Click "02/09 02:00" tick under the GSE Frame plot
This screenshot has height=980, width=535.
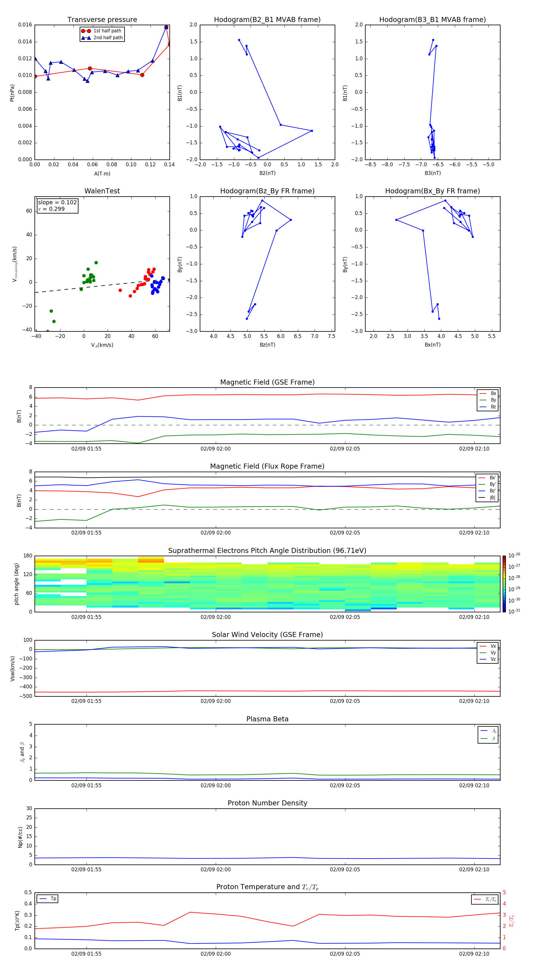(x=215, y=449)
